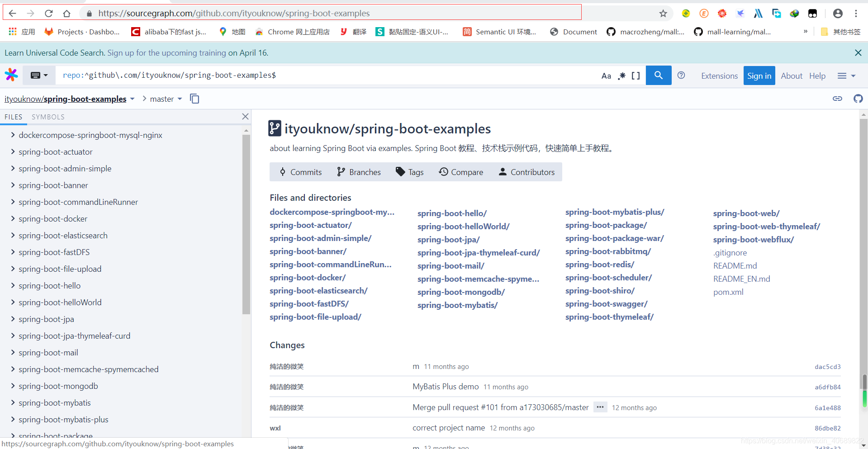
Task: Click the Sign in button
Action: [x=759, y=76]
